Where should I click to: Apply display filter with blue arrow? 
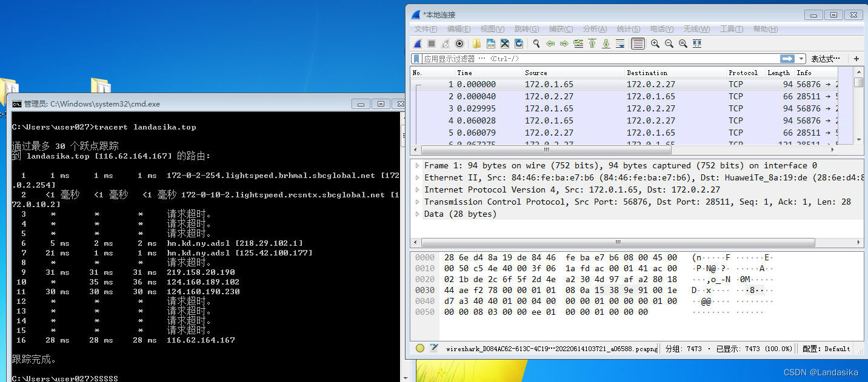click(787, 59)
